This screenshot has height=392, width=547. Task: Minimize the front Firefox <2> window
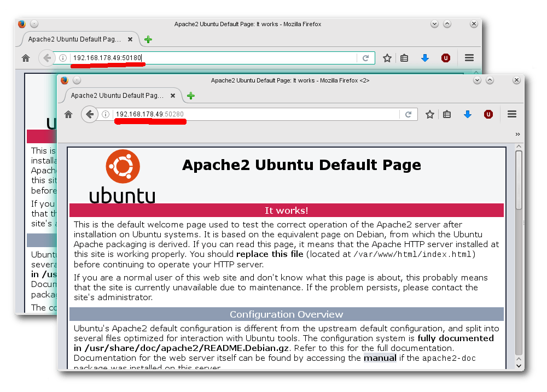coord(477,80)
